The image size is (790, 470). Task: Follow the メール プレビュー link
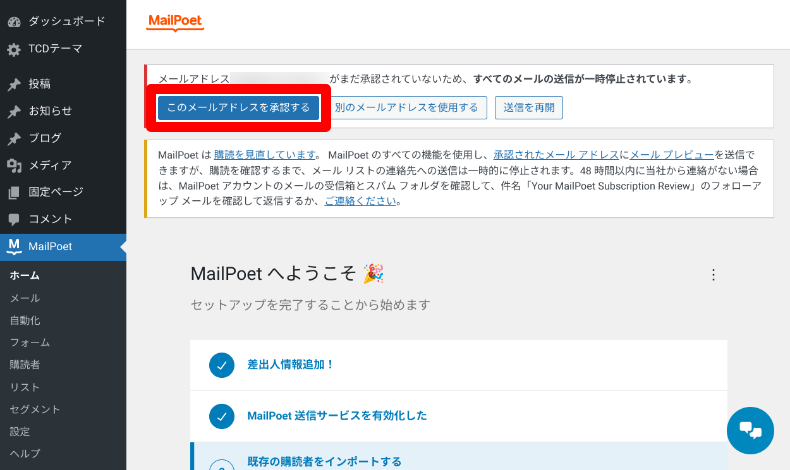pyautogui.click(x=672, y=155)
